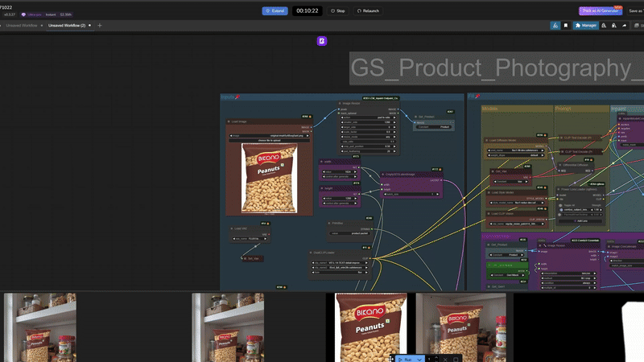Click the green Get node in purple group
Viewport: 644px width, 362px height.
507,270
